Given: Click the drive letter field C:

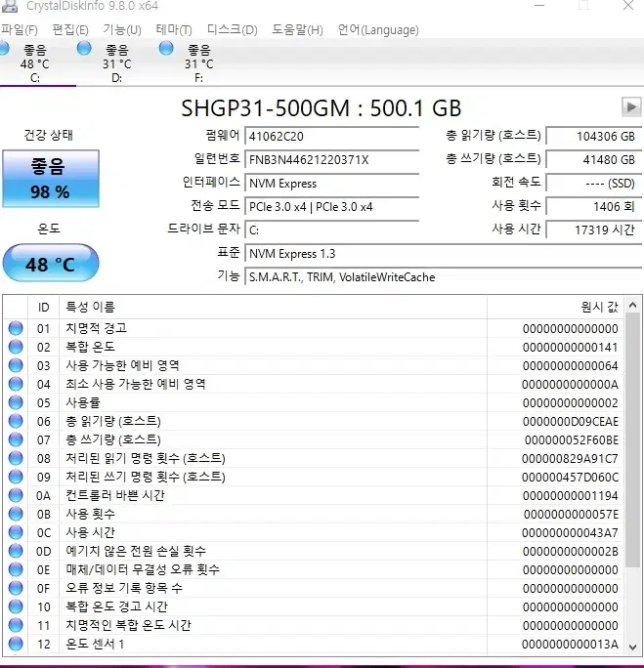Looking at the screenshot, I should coord(331,230).
